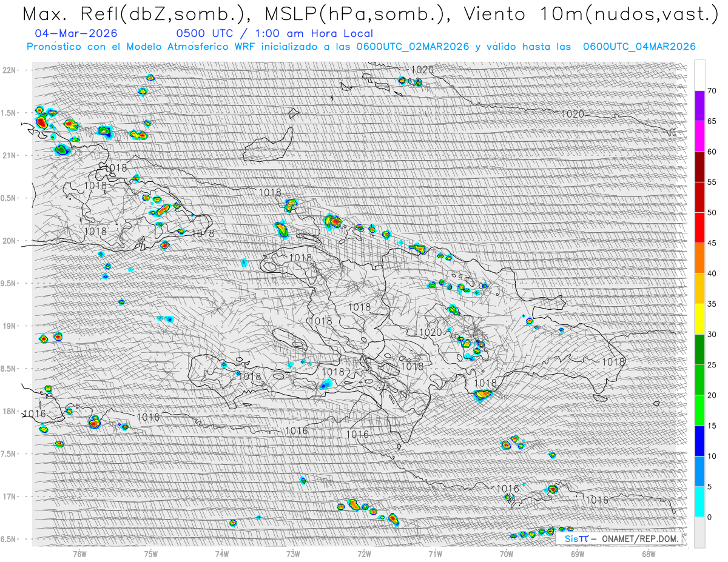Click the colorbar label '25'
Viewport: 728px width, 562px height.
pos(712,364)
